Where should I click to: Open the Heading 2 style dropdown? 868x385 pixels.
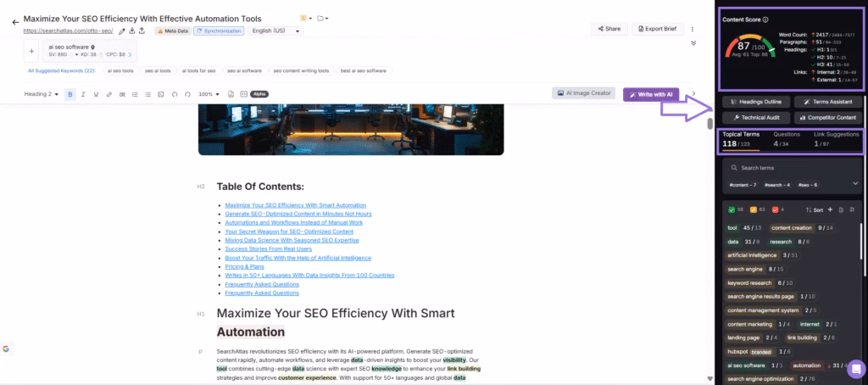click(x=41, y=94)
